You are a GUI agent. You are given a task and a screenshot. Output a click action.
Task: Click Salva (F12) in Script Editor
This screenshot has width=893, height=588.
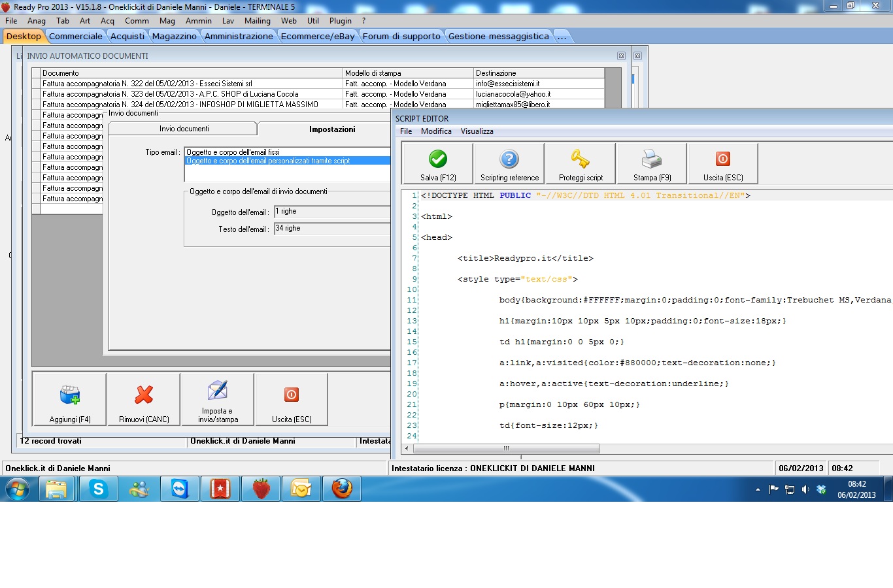pos(438,163)
